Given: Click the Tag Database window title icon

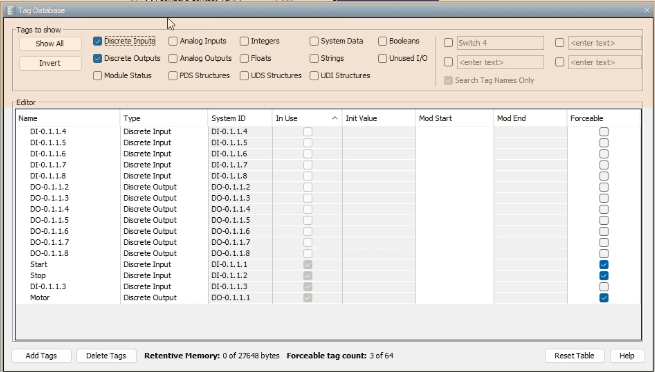Looking at the screenshot, I should point(10,10).
